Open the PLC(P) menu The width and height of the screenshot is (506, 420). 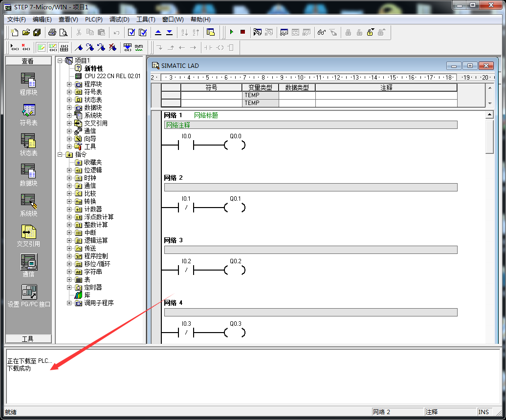click(x=93, y=20)
